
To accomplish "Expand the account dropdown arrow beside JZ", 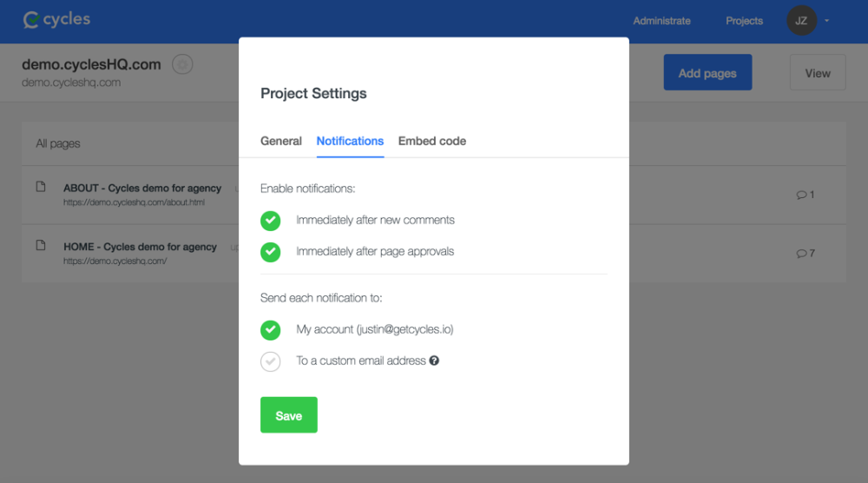I will pyautogui.click(x=826, y=21).
